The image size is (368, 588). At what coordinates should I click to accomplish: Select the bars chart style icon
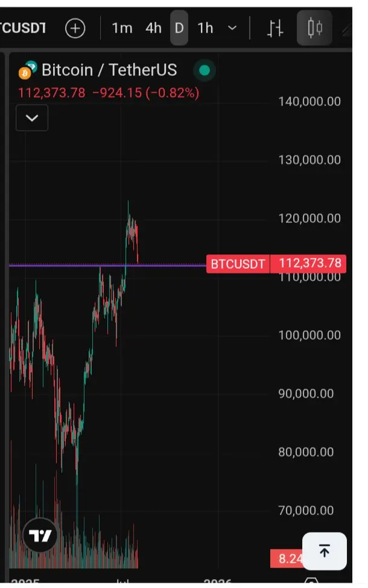point(275,28)
